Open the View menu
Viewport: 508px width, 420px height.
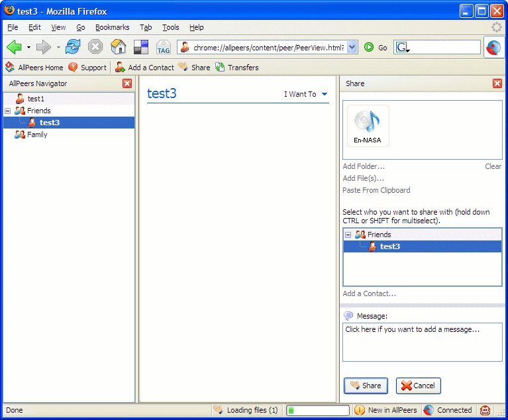pos(58,27)
